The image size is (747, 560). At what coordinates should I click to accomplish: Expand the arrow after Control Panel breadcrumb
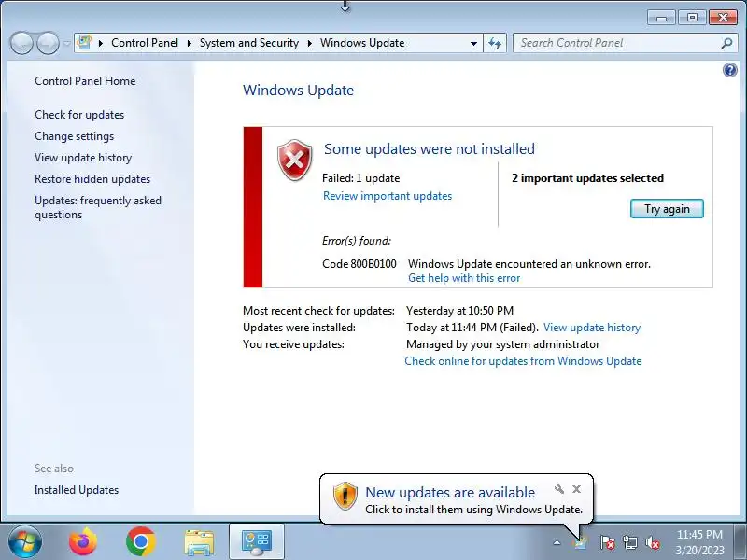pos(190,43)
